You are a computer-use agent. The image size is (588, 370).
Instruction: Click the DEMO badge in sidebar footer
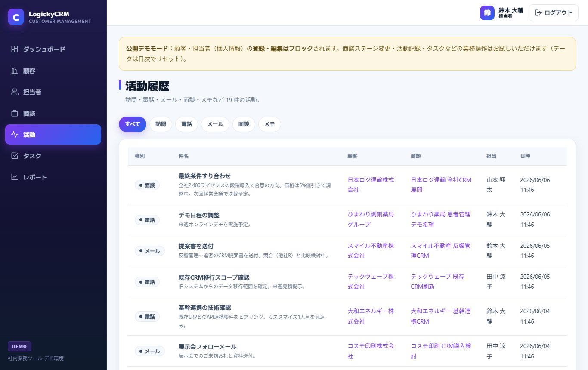[x=19, y=346]
